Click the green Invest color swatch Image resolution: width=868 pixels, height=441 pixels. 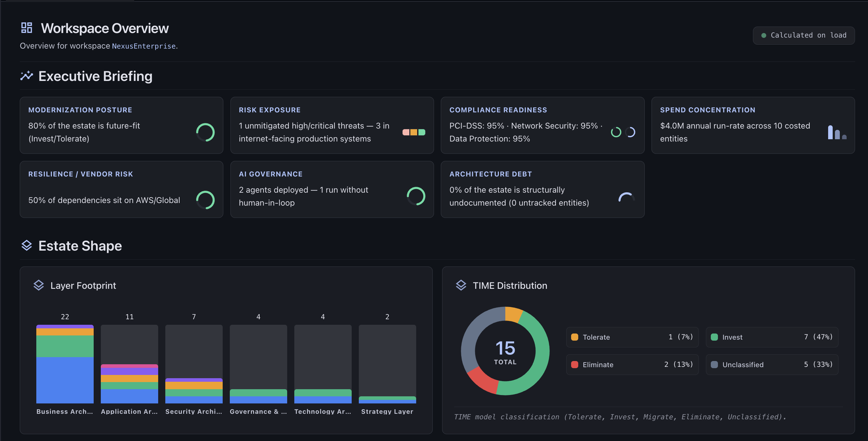714,337
